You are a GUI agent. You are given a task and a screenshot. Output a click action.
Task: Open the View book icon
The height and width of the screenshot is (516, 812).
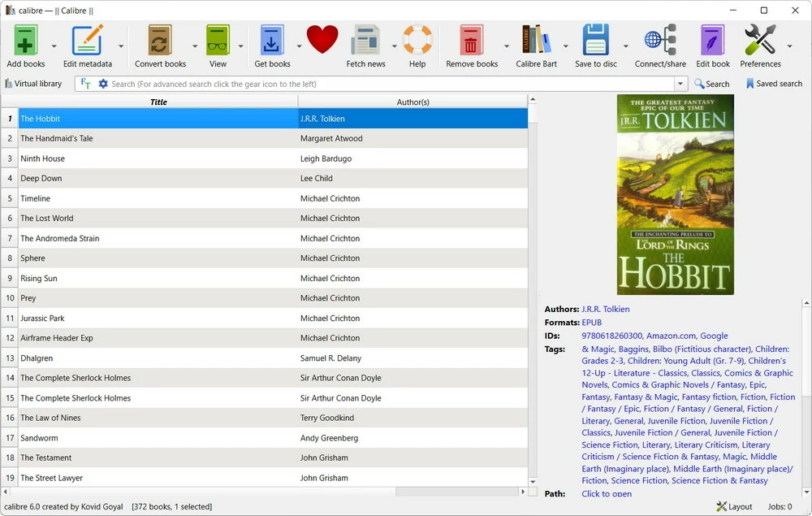(x=218, y=41)
